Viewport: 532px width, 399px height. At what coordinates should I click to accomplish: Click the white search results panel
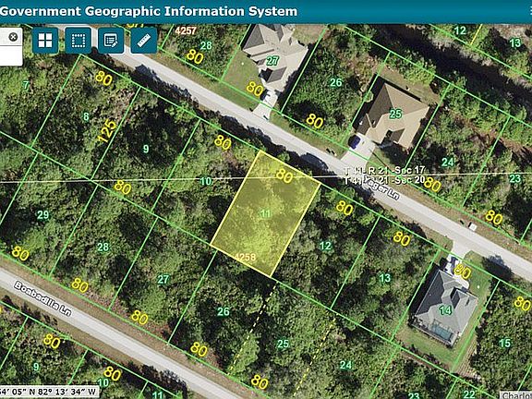pos(11,47)
